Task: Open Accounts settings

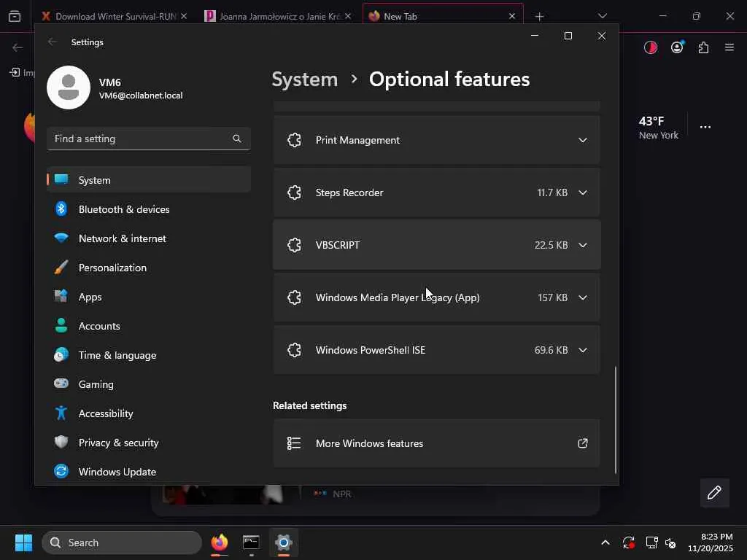Action: [149, 326]
